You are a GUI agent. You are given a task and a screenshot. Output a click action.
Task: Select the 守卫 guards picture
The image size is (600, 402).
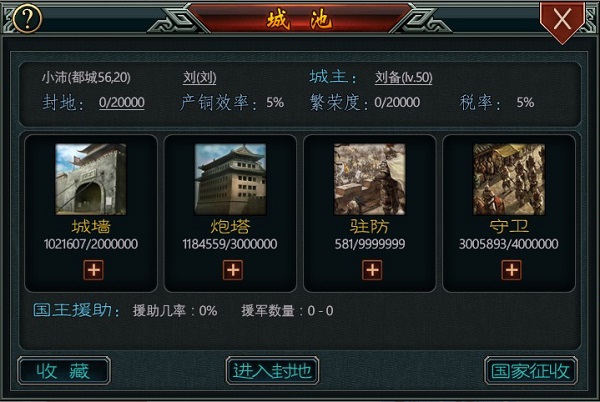tap(509, 179)
